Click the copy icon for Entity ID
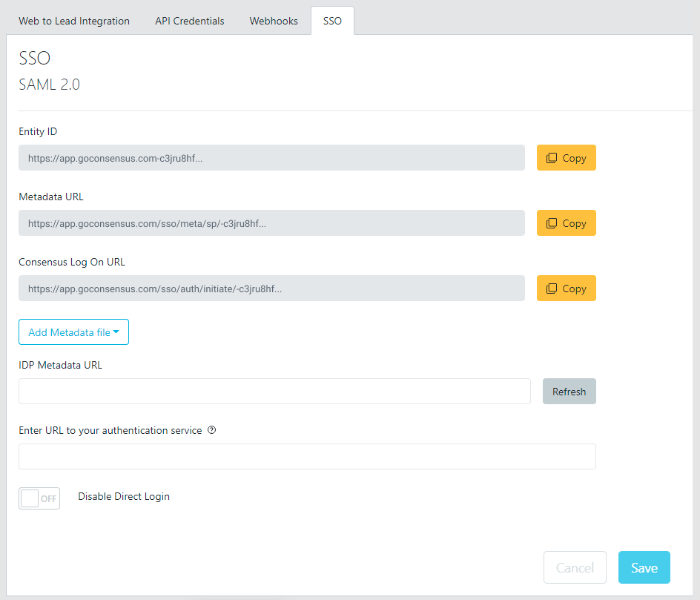Image resolution: width=700 pixels, height=600 pixels. (x=552, y=158)
